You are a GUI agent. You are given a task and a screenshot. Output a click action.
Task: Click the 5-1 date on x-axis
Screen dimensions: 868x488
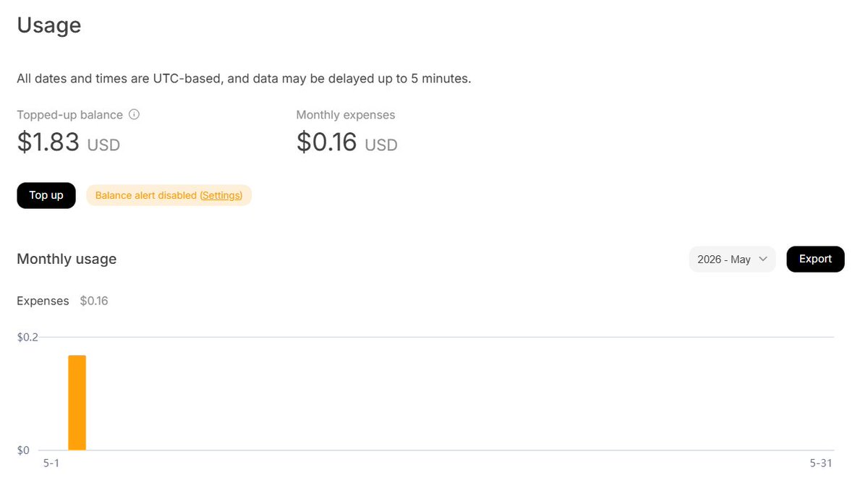pos(51,463)
